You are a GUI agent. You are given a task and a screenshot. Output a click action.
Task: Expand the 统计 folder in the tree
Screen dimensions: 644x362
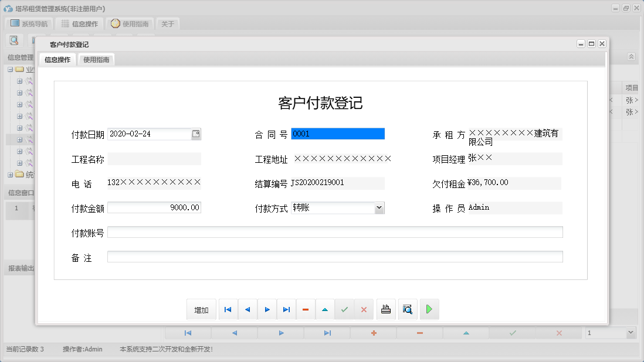pyautogui.click(x=10, y=174)
